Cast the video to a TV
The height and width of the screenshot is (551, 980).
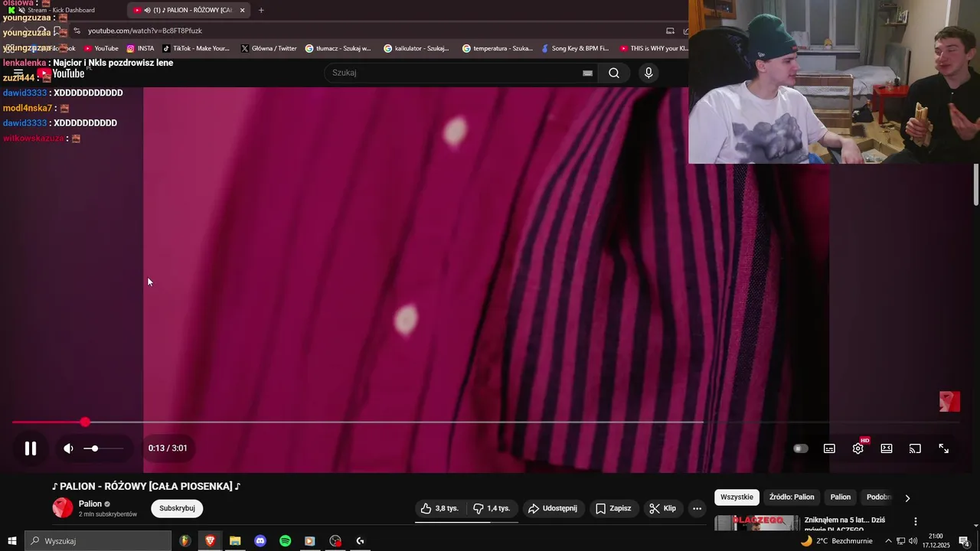[915, 448]
